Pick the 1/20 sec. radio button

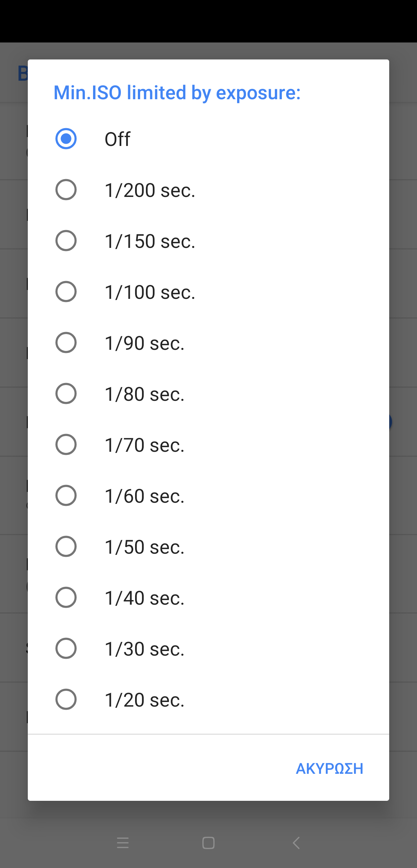(x=66, y=699)
